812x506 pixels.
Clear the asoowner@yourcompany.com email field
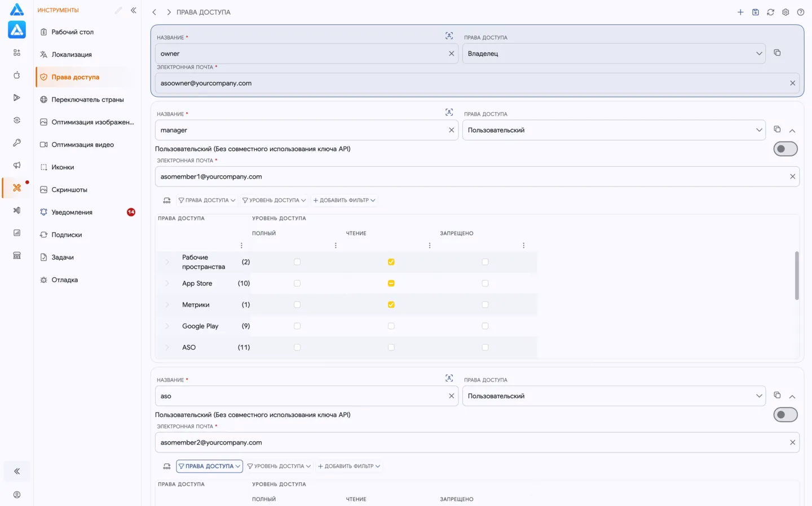[x=792, y=83]
